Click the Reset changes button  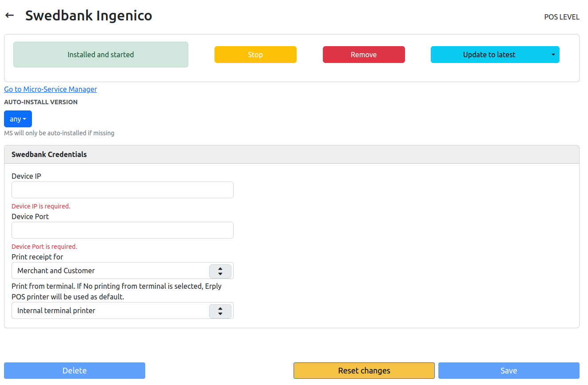pyautogui.click(x=364, y=371)
